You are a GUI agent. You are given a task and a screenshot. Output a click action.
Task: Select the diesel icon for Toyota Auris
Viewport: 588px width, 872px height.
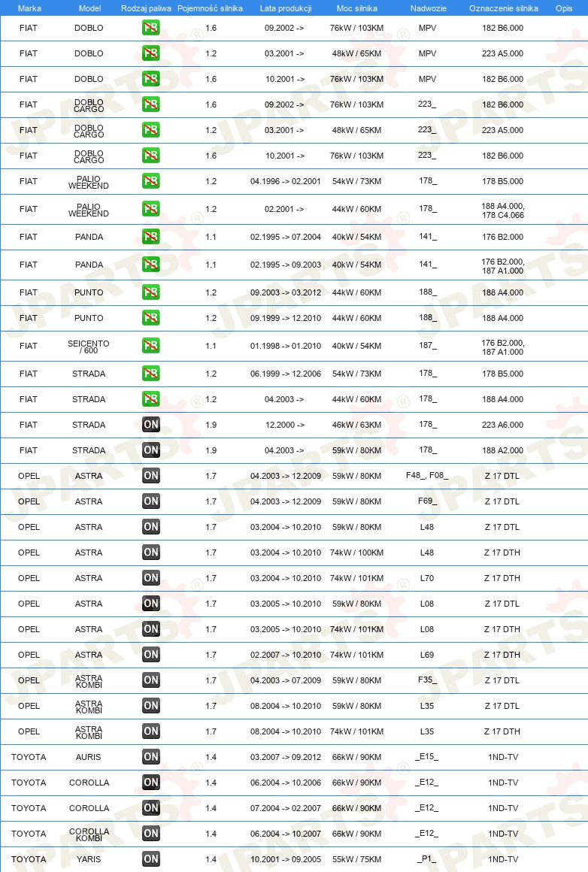click(150, 758)
